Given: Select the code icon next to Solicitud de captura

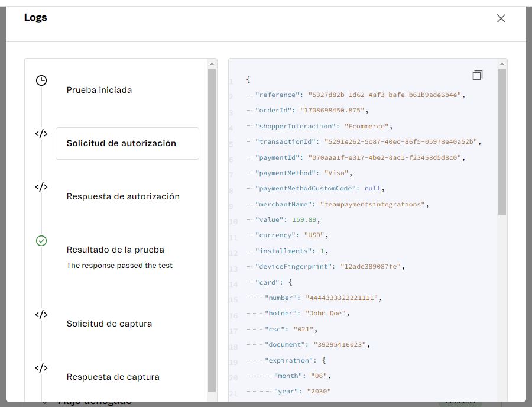Looking at the screenshot, I should [41, 315].
